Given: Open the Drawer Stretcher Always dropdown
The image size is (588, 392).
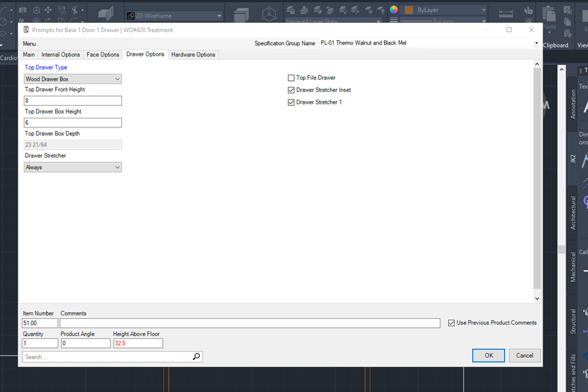Looking at the screenshot, I should pos(72,167).
